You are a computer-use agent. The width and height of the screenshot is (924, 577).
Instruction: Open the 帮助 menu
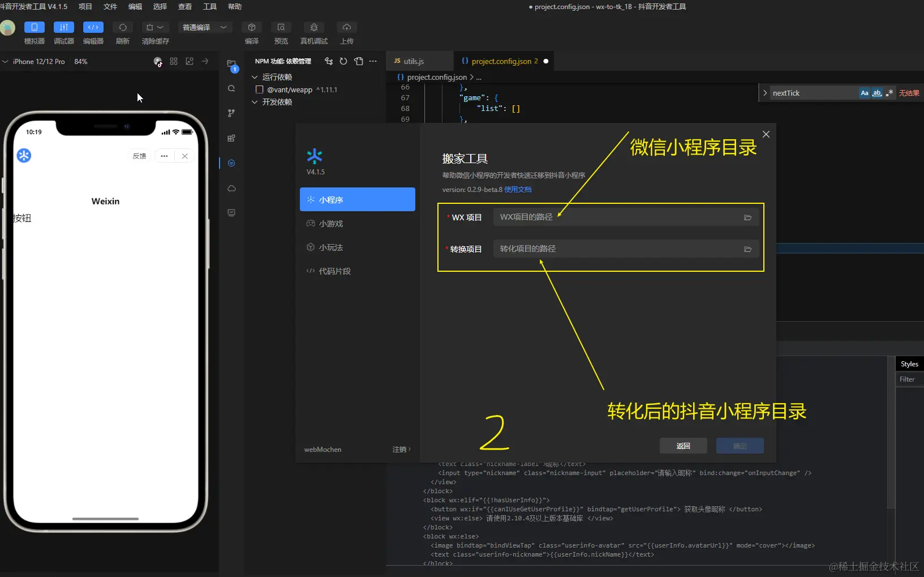coord(235,7)
